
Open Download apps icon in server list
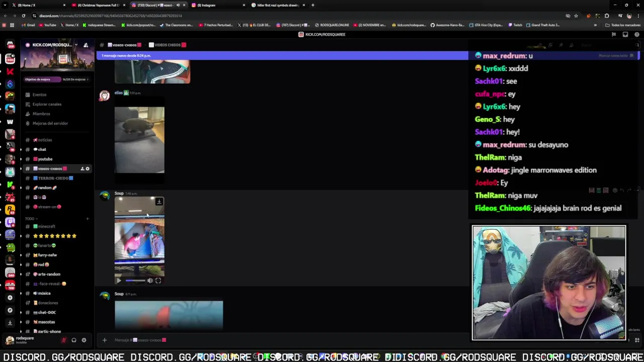[10, 323]
